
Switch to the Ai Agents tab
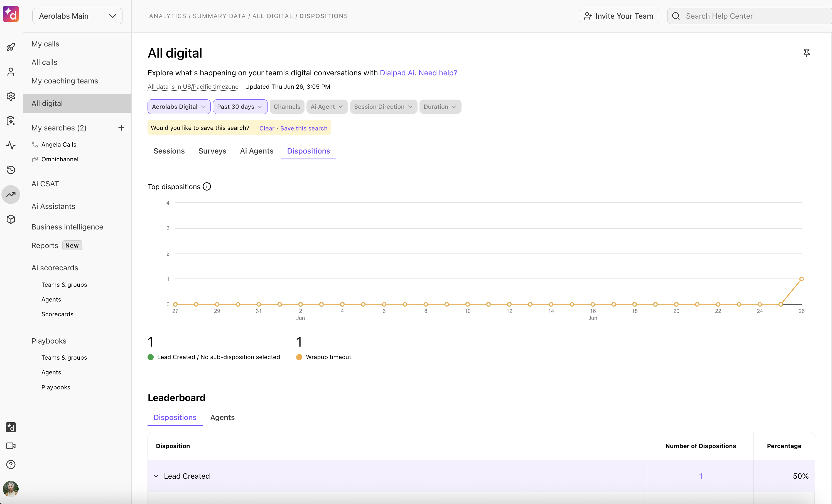pyautogui.click(x=257, y=151)
